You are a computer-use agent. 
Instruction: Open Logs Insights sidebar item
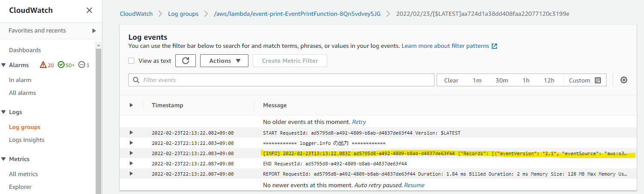pyautogui.click(x=27, y=140)
